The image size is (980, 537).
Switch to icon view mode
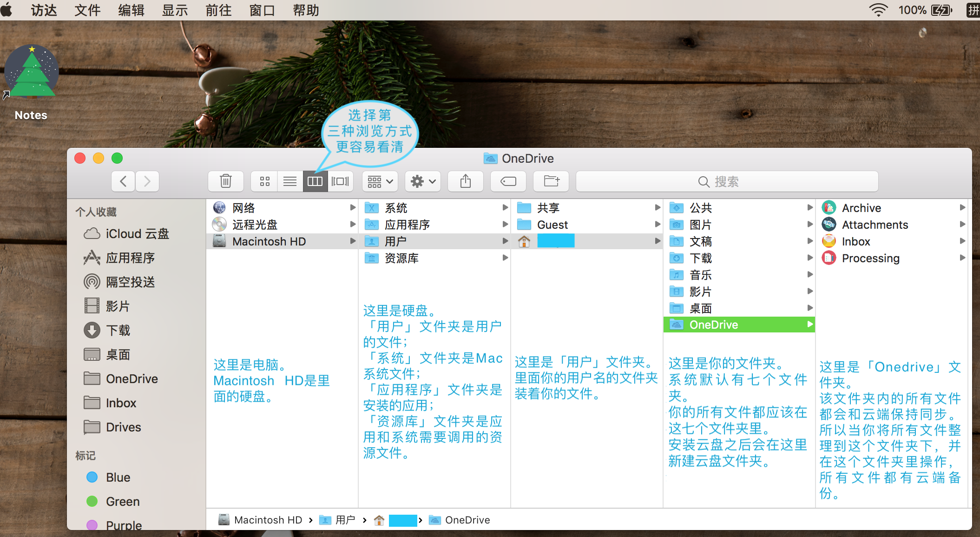click(x=264, y=181)
